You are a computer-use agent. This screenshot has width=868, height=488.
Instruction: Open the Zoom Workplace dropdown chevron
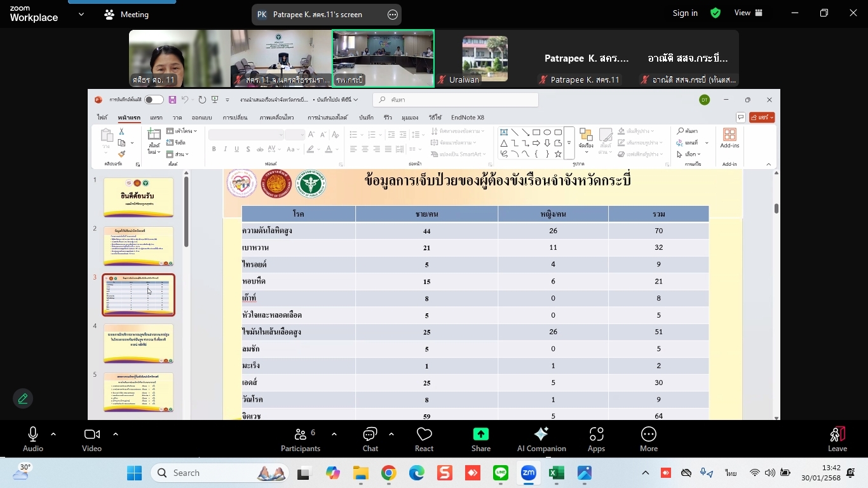(x=81, y=14)
